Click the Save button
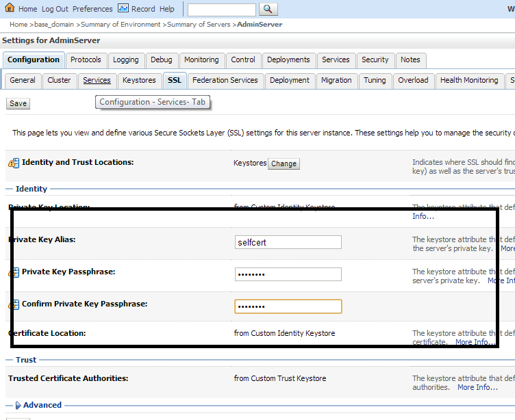The height and width of the screenshot is (420, 515). tap(18, 104)
